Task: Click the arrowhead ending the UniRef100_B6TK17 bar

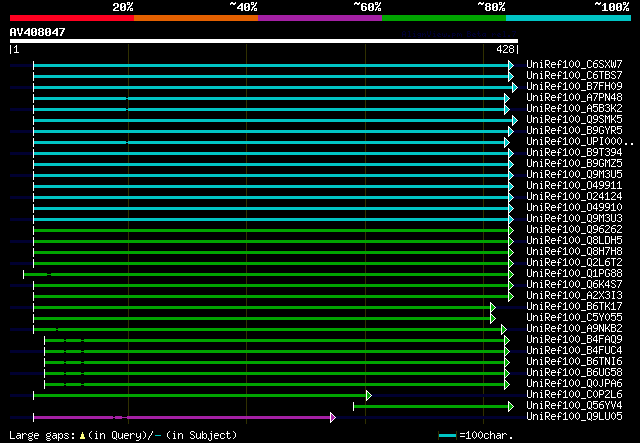Action: click(493, 307)
